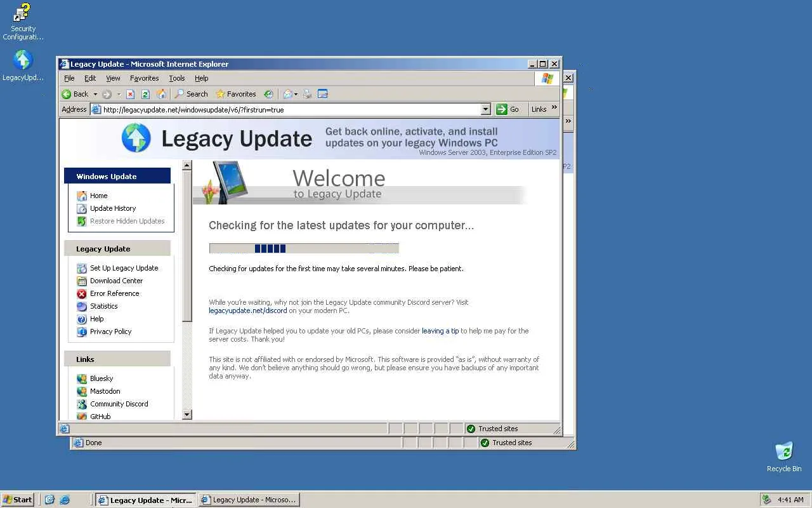Viewport: 812px width, 508px height.
Task: Refresh the page using the Refresh icon
Action: click(145, 94)
